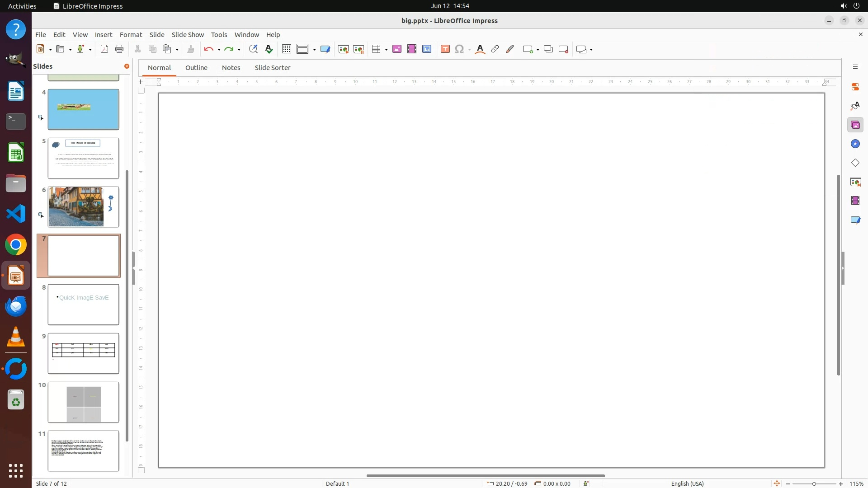Open the Insert Table dropdown arrow
The image size is (868, 488).
click(387, 49)
